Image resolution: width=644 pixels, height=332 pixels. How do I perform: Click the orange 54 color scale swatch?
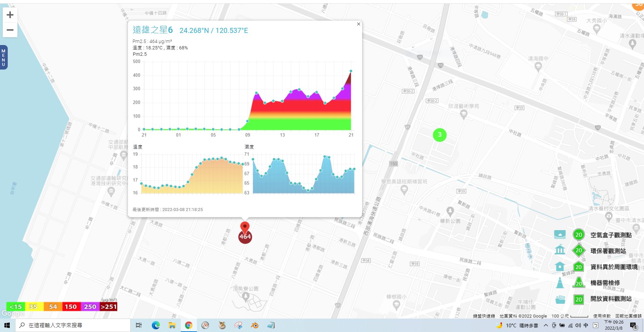(x=53, y=306)
